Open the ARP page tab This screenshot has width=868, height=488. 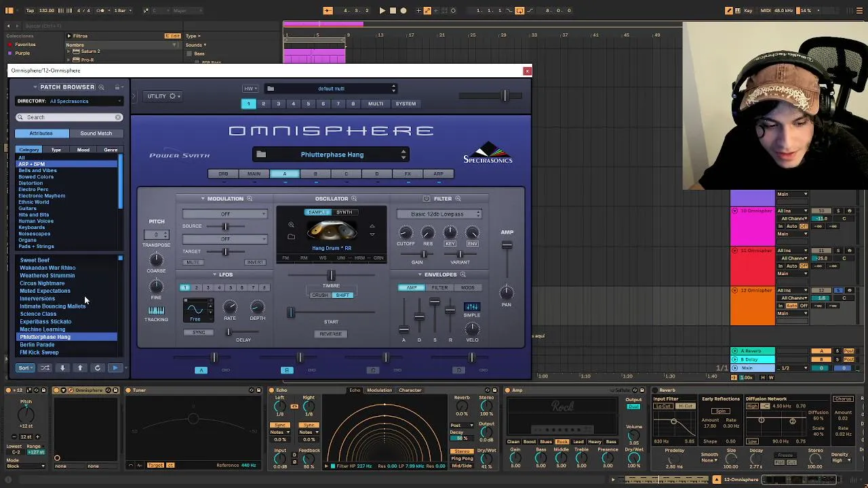438,174
